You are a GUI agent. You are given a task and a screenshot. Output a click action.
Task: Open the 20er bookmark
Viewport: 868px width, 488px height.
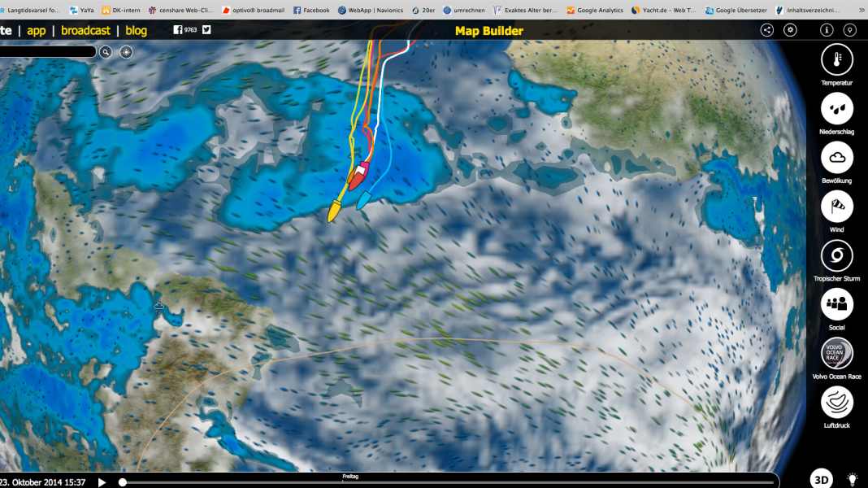tap(423, 10)
